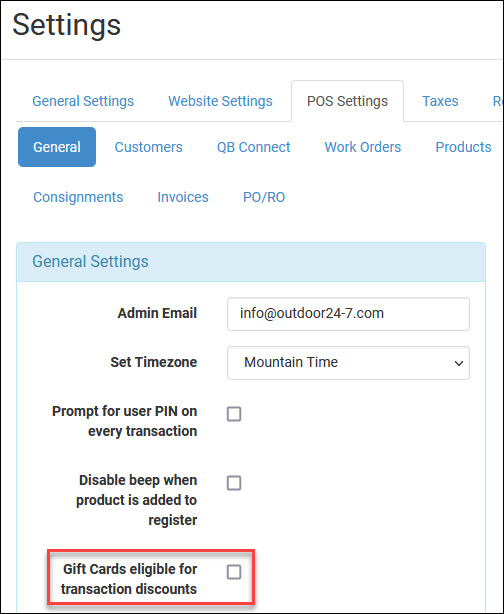
Task: Select the PO/RO sub-tab
Action: [264, 197]
